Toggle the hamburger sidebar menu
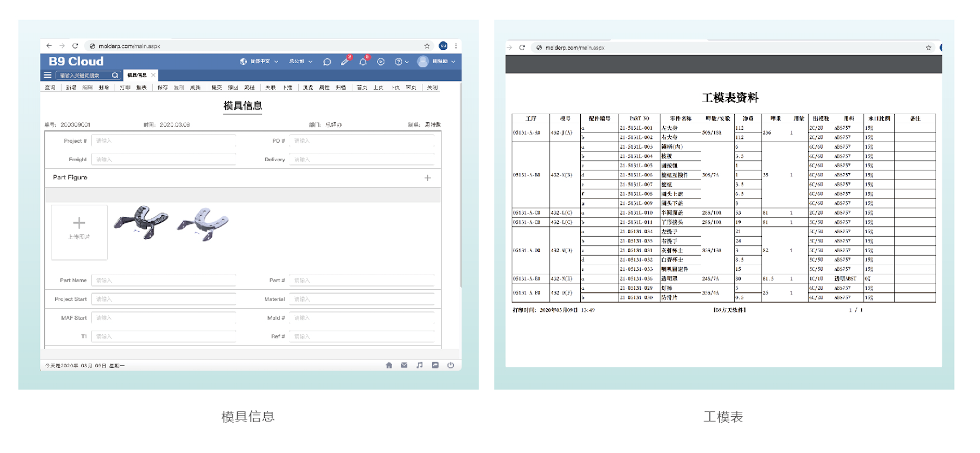 (x=48, y=75)
